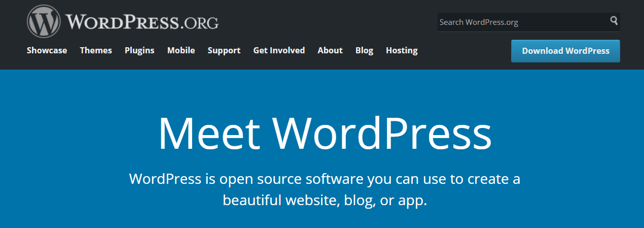Visit the Get Involved page

point(279,50)
